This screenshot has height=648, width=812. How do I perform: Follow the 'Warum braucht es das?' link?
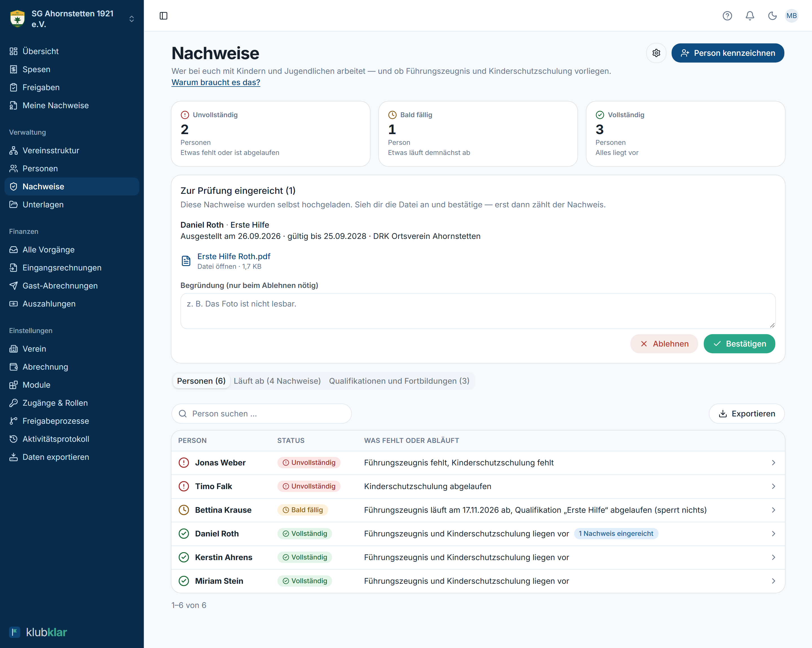216,83
